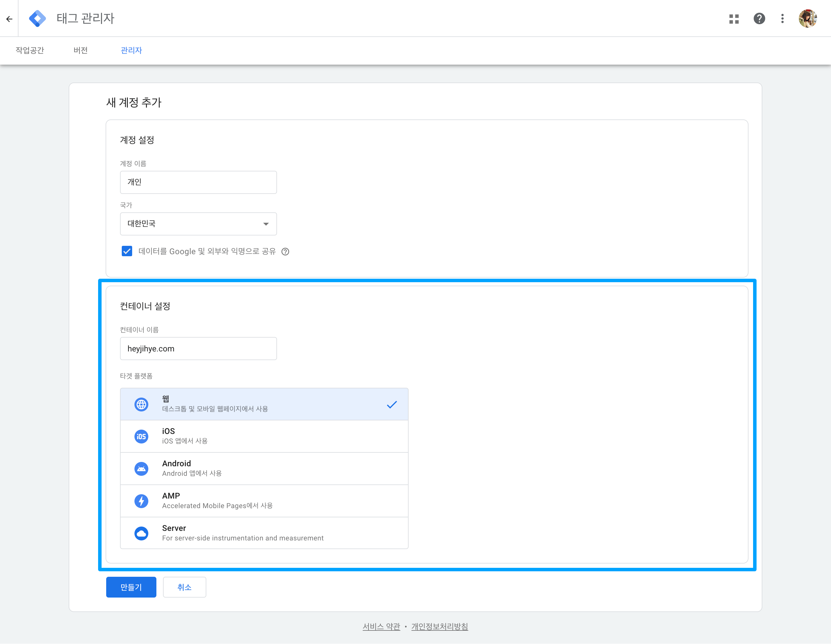
Task: Click the 취소 cancel button
Action: (x=184, y=587)
